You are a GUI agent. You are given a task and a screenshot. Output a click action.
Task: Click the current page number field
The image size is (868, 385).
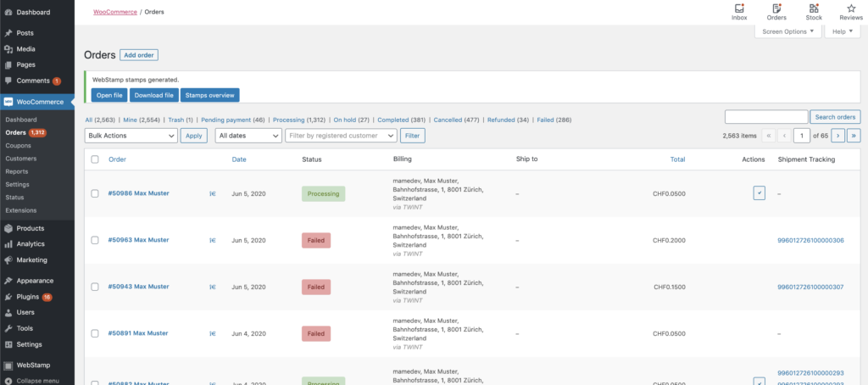[802, 135]
